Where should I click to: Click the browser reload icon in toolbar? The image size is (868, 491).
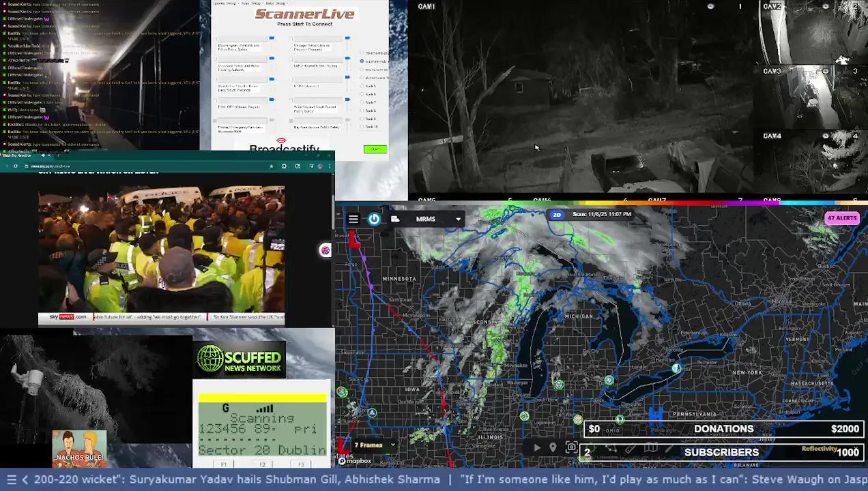tap(16, 166)
